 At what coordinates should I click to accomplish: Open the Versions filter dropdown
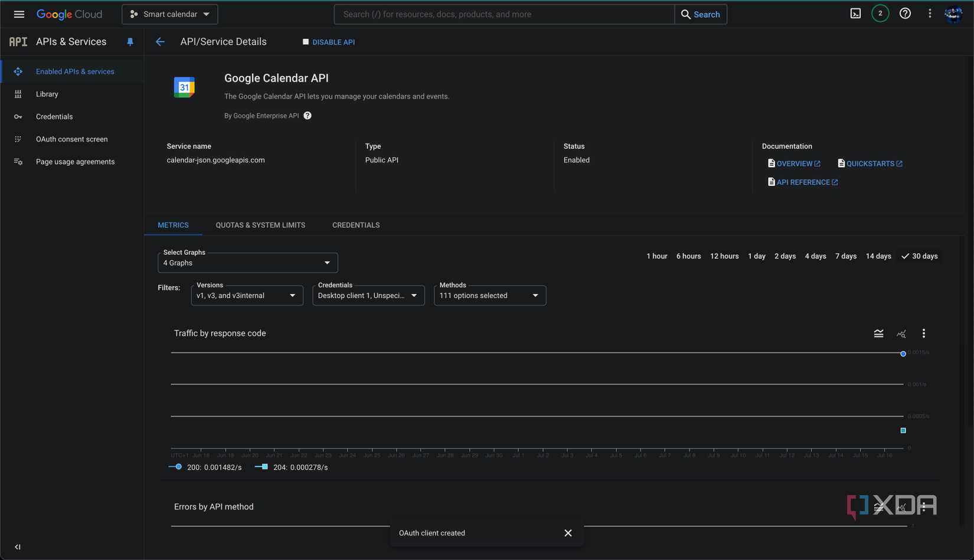click(247, 296)
